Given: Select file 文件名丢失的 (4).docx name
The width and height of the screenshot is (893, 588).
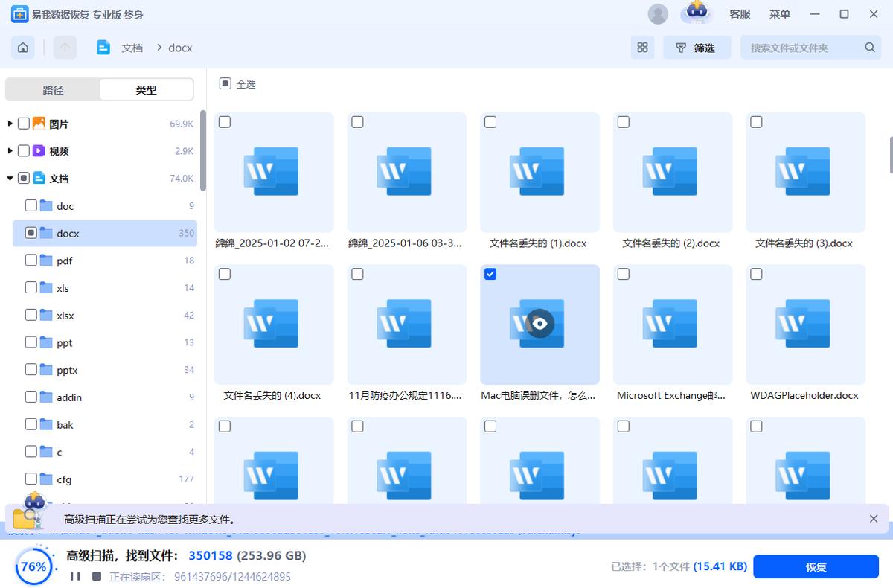Looking at the screenshot, I should click(272, 395).
